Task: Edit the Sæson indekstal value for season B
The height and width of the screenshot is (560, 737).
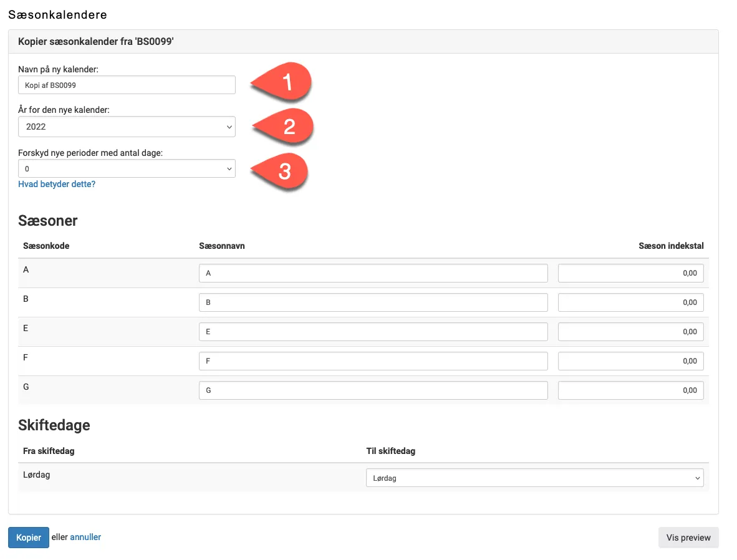Action: [630, 302]
